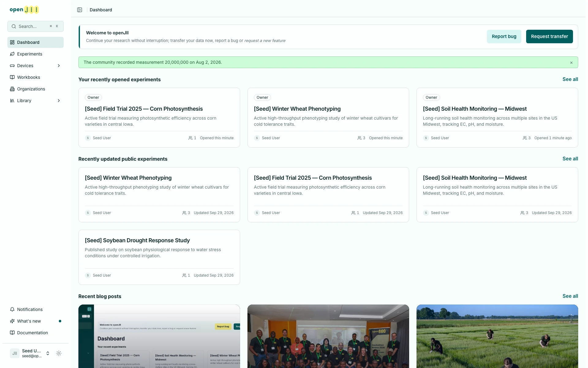Open Documentation in the sidebar
The width and height of the screenshot is (588, 368).
36,333
